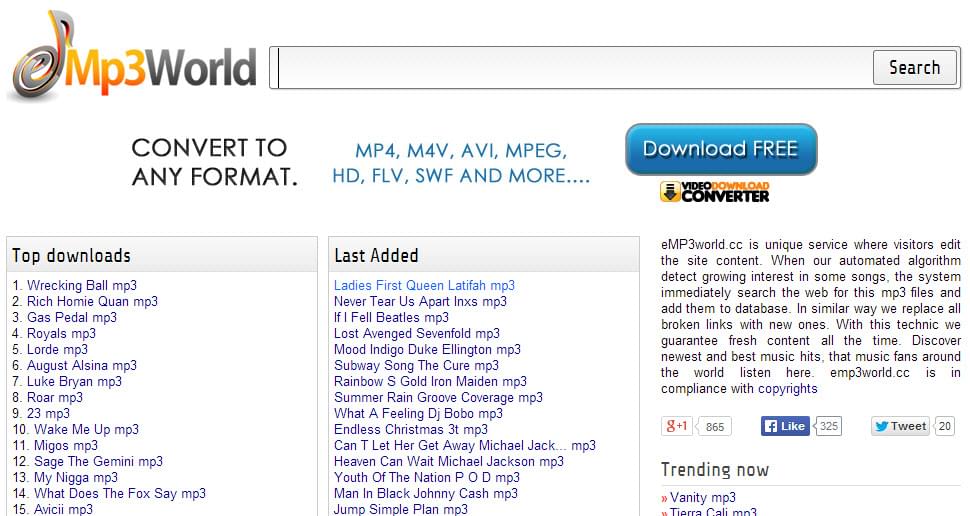Click the Google +1 button icon
The height and width of the screenshot is (516, 970).
pyautogui.click(x=677, y=426)
